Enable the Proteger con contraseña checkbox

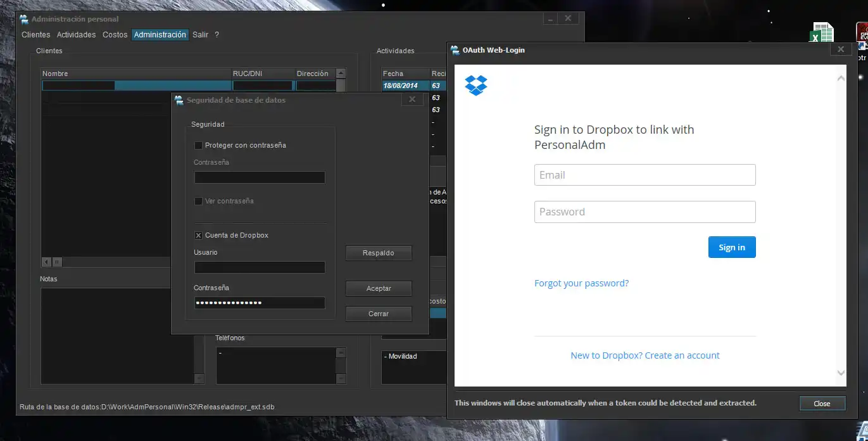(x=198, y=145)
